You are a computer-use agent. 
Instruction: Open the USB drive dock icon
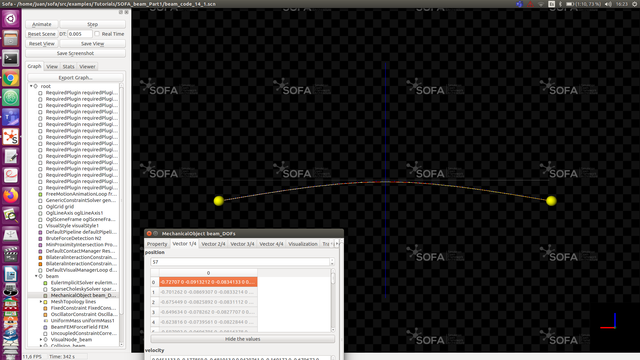[x=11, y=235]
